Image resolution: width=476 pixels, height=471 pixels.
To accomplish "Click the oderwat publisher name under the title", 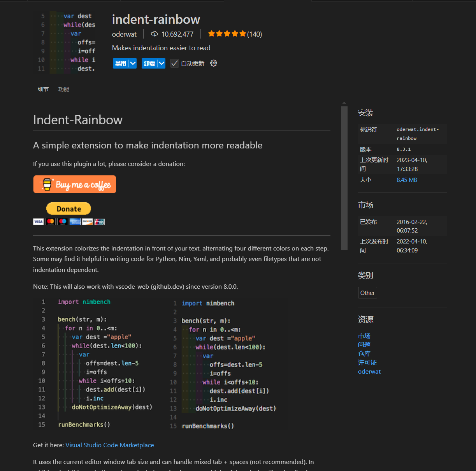I will (124, 34).
